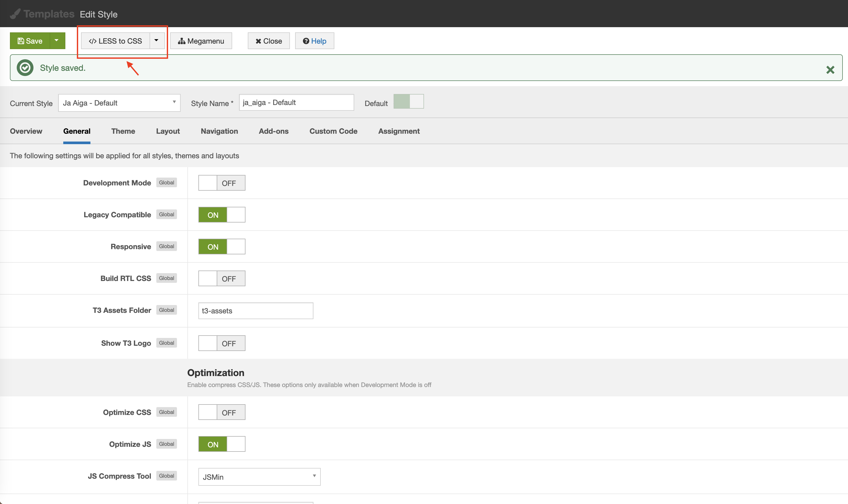Image resolution: width=848 pixels, height=504 pixels.
Task: Toggle Development Mode switch
Action: (222, 183)
